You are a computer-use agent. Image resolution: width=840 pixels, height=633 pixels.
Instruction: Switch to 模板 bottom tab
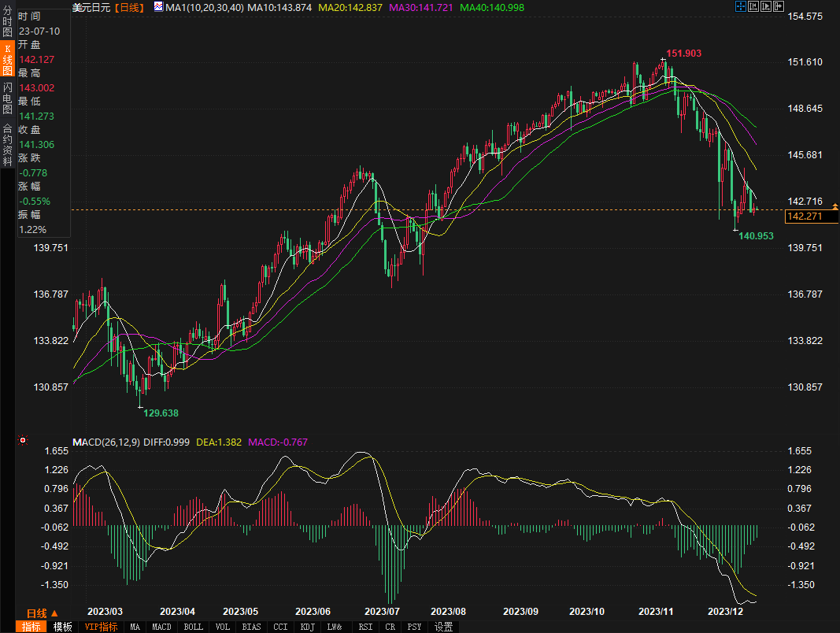[x=63, y=627]
